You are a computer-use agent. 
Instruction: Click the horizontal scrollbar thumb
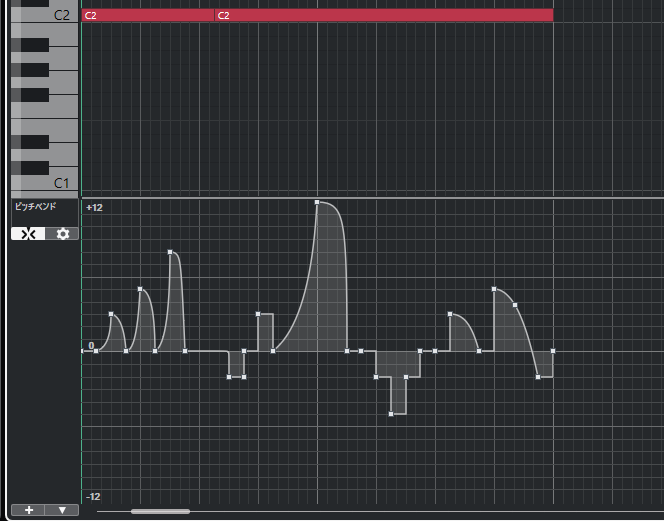(160, 512)
